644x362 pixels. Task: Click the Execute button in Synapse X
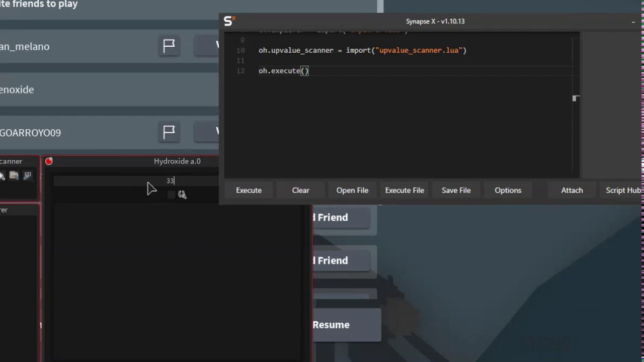[249, 190]
